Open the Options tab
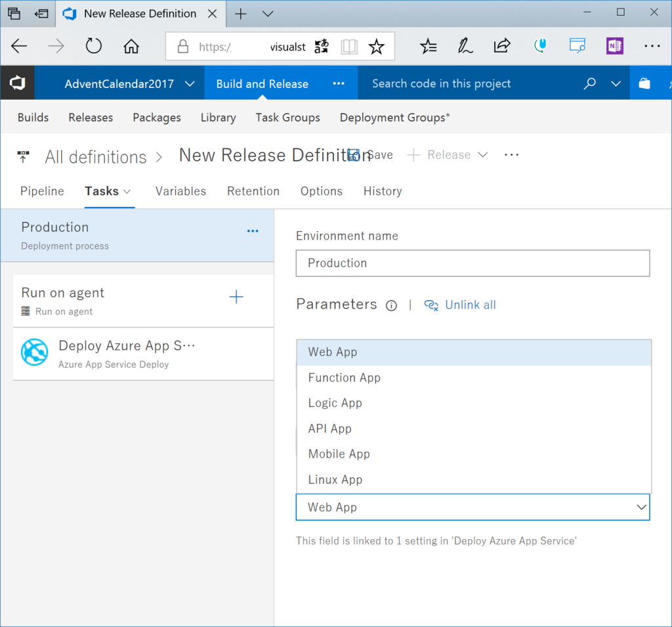This screenshot has height=627, width=672. 322,191
